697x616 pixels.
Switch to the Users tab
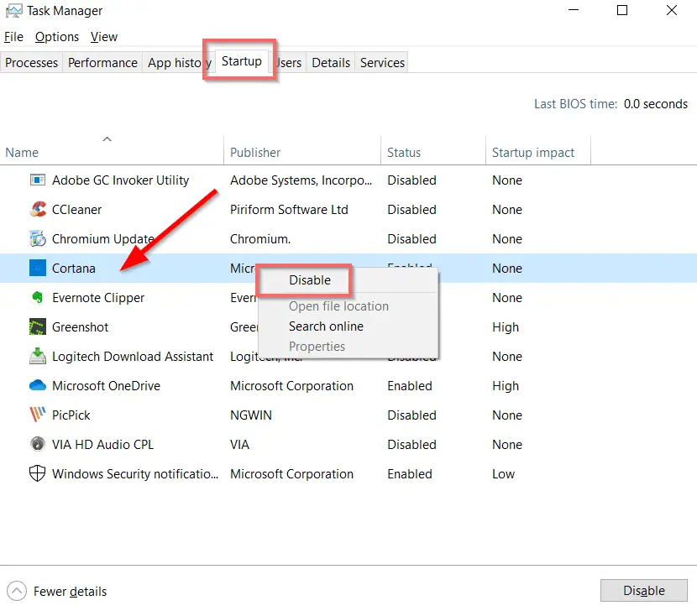click(289, 63)
